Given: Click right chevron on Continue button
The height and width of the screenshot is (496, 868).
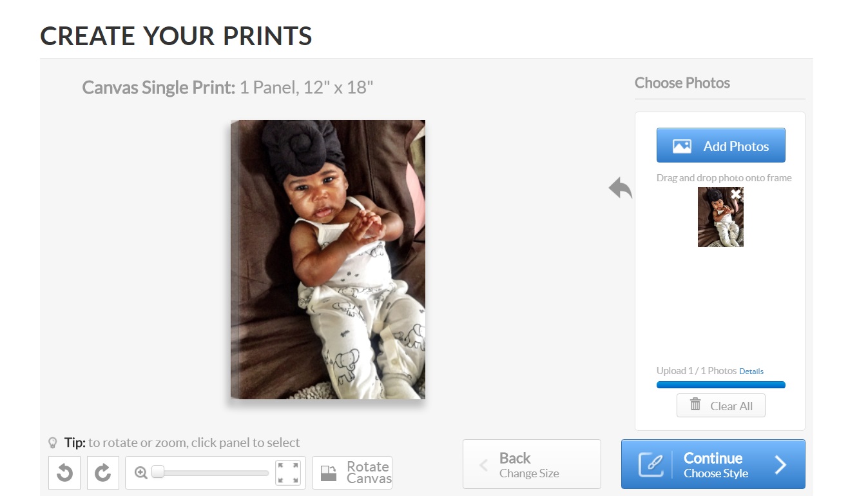Looking at the screenshot, I should [x=780, y=464].
